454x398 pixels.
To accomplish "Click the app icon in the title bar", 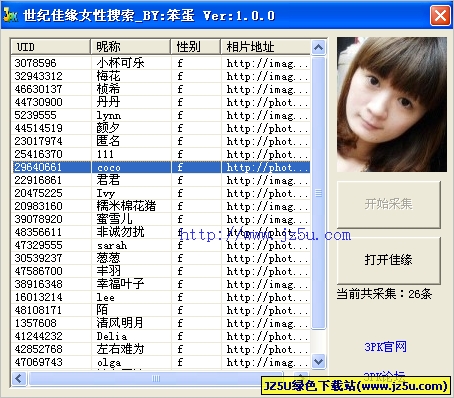I will click(x=10, y=15).
